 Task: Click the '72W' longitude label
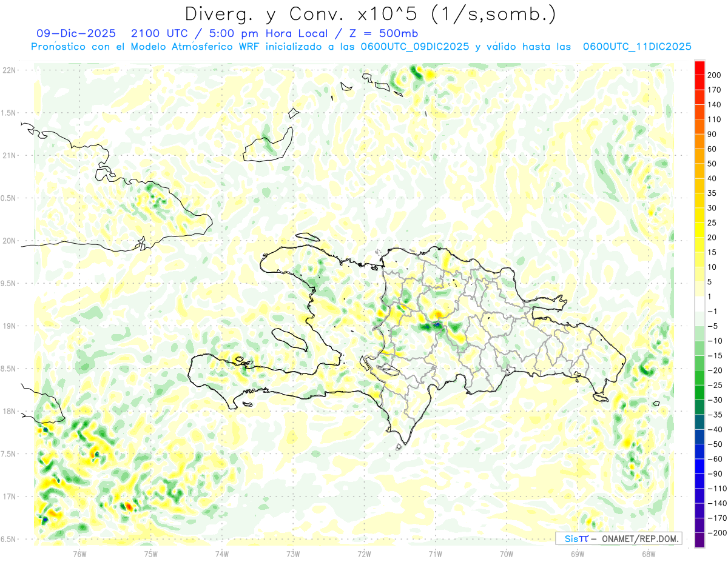(364, 554)
